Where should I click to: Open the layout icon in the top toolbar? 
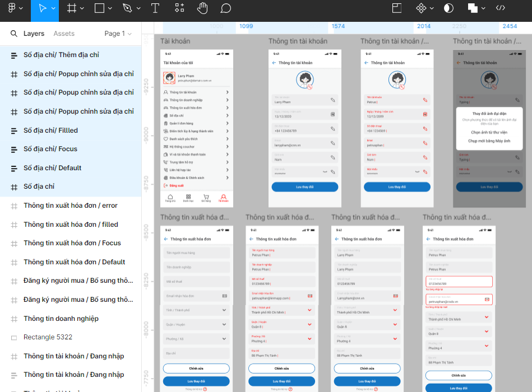(x=397, y=8)
